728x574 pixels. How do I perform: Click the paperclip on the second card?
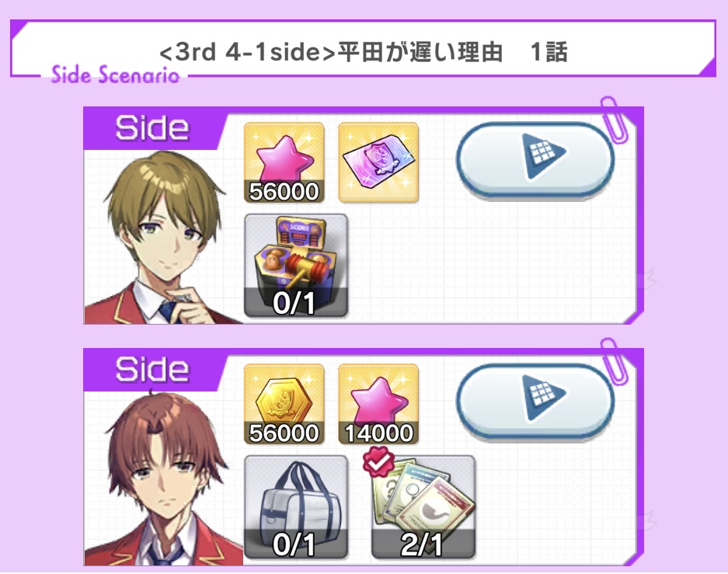pyautogui.click(x=614, y=361)
